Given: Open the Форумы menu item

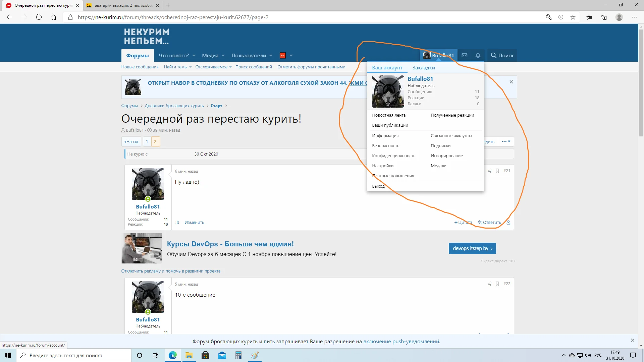Looking at the screenshot, I should [137, 55].
